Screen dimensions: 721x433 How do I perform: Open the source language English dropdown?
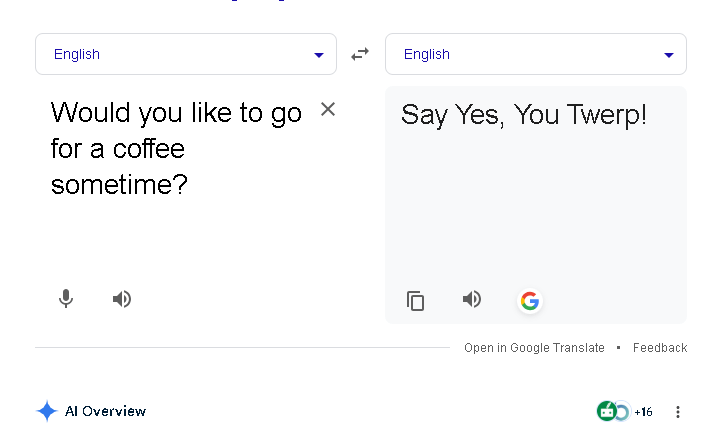click(186, 54)
